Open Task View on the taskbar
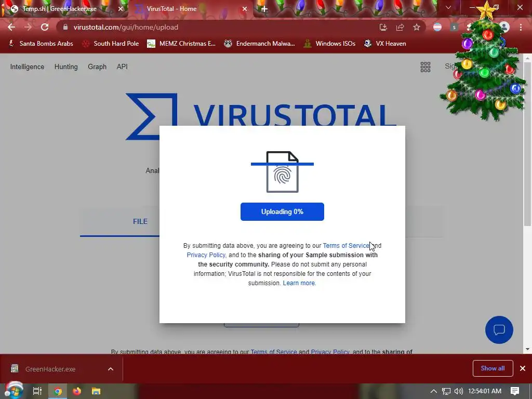 click(37, 391)
